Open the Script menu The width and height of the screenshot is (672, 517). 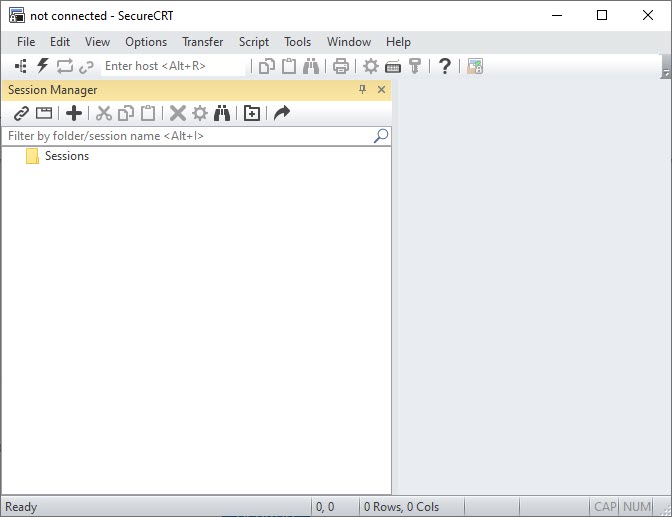(x=253, y=42)
